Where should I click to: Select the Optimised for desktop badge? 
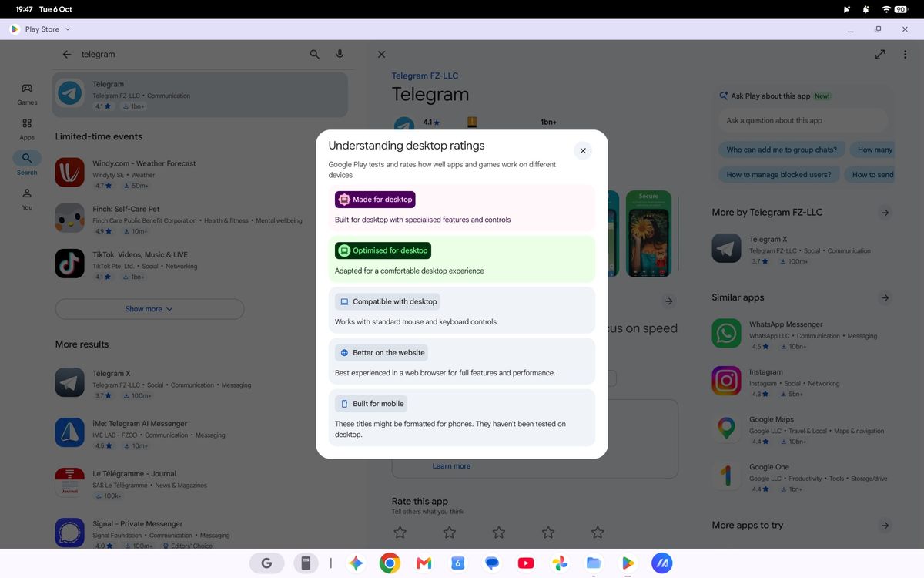(383, 250)
